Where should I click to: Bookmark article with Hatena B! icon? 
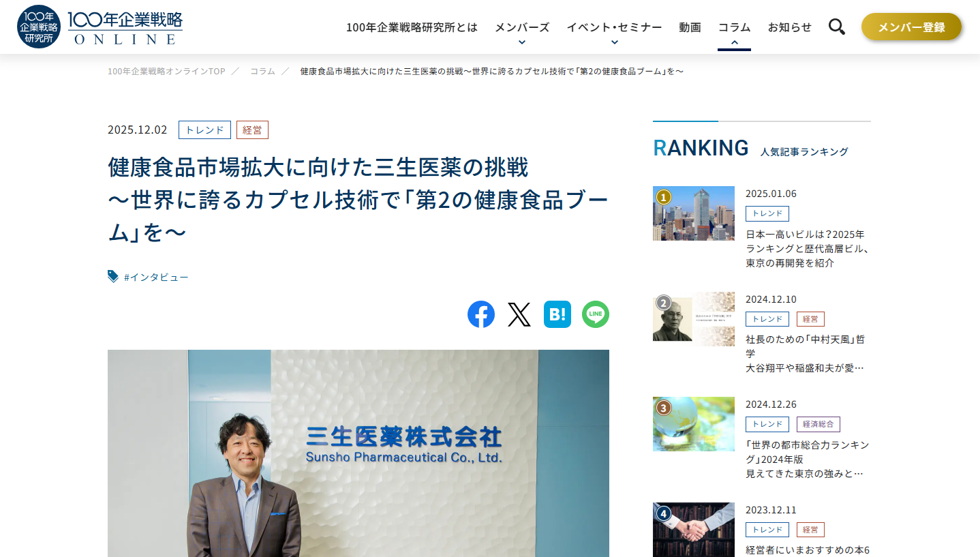point(557,314)
